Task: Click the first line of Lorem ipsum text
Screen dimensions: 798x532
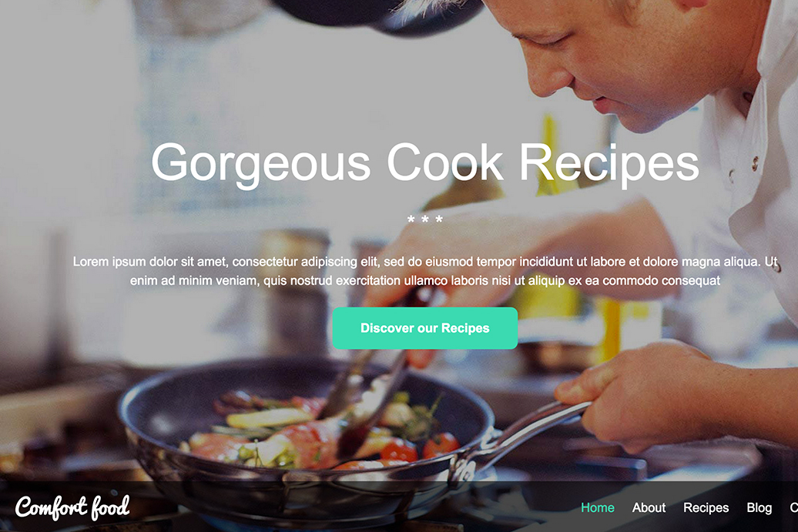Action: [425, 262]
